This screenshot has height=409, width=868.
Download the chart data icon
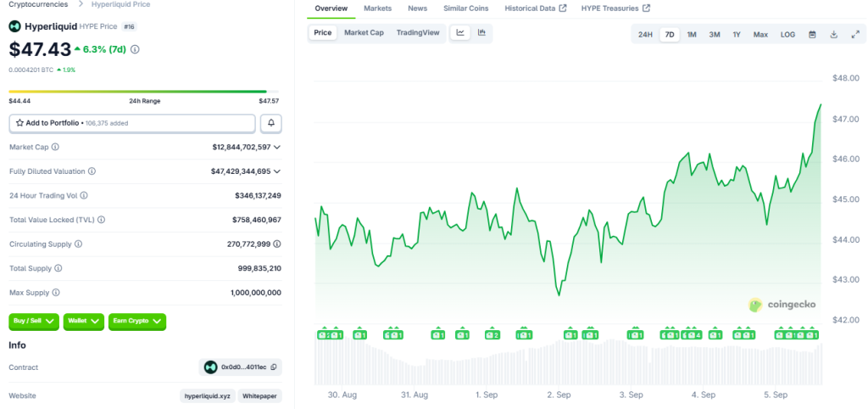click(x=833, y=35)
